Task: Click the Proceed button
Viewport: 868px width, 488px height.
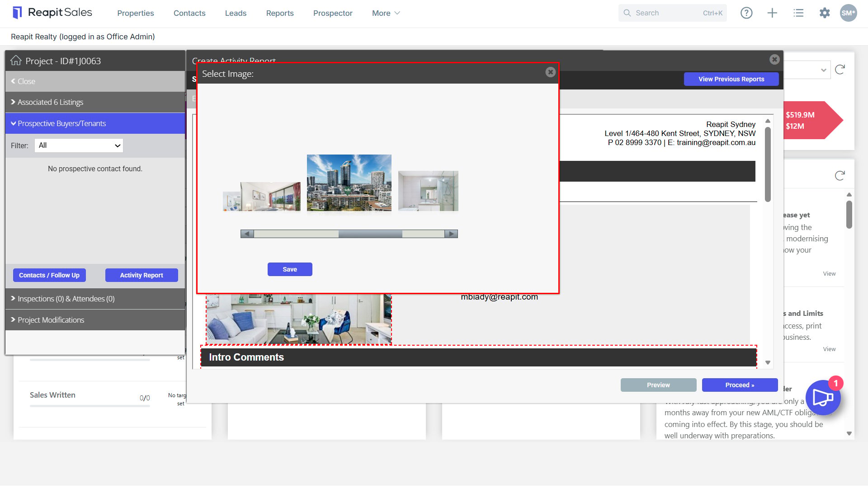Action: coord(740,385)
